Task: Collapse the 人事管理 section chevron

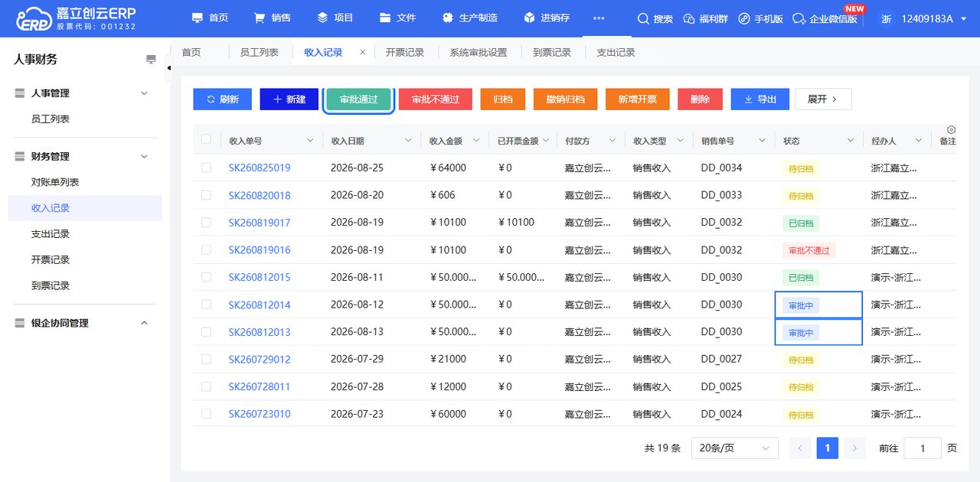Action: [144, 93]
